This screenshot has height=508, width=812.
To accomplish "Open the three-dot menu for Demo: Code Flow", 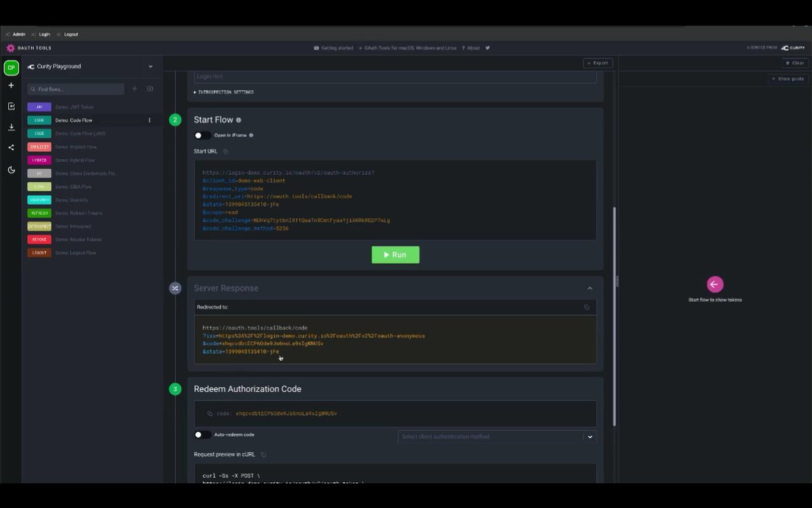I will pos(150,120).
